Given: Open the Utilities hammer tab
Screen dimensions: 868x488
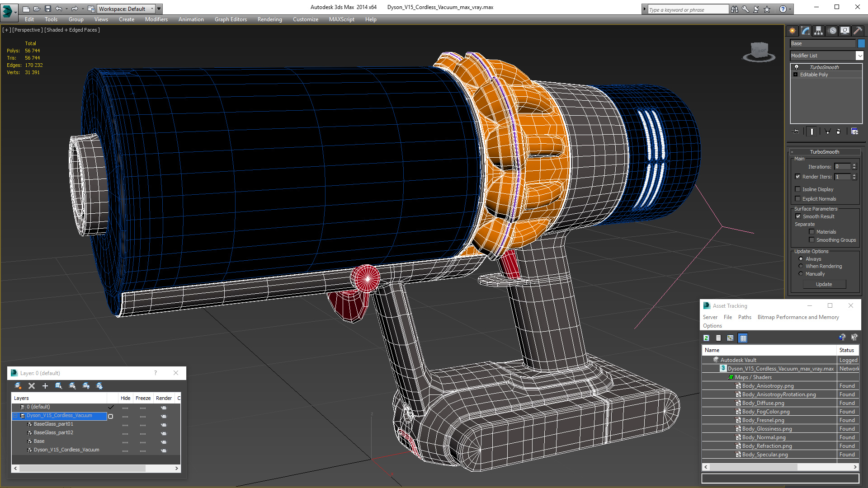Looking at the screenshot, I should pos(858,31).
